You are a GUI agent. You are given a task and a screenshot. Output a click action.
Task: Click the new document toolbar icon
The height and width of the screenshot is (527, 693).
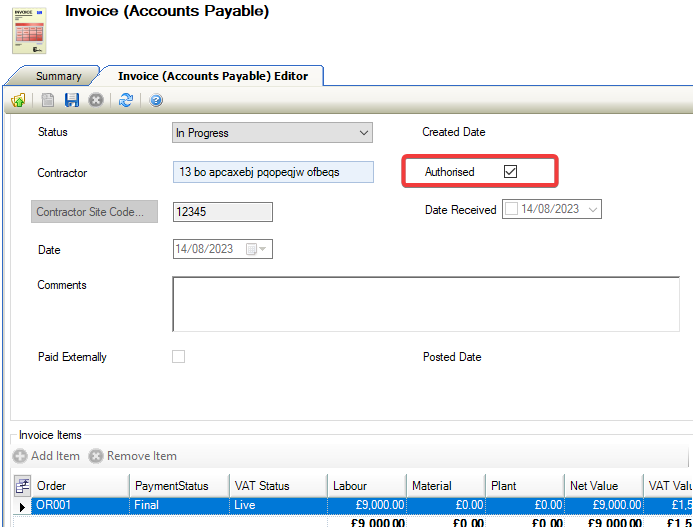coord(48,100)
